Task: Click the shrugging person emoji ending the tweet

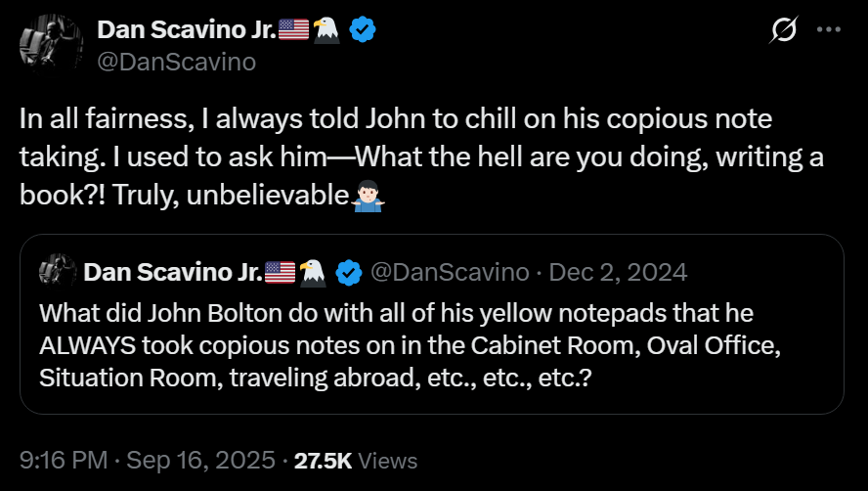Action: (x=368, y=192)
